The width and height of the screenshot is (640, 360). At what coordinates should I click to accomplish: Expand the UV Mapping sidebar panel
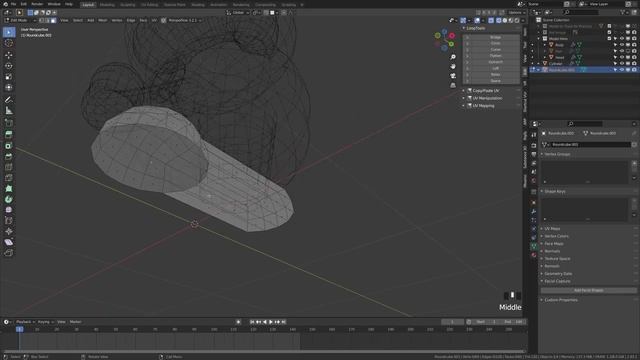(483, 106)
